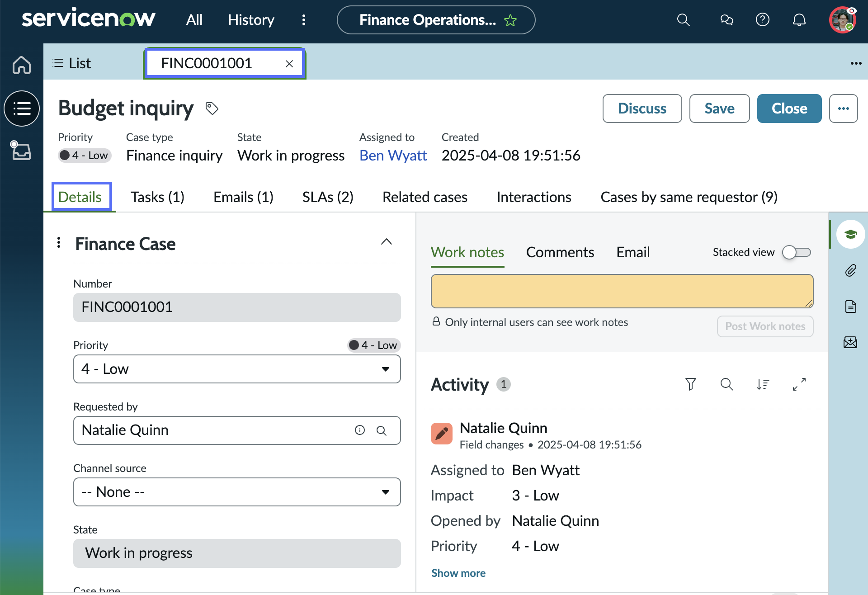The image size is (868, 595).
Task: Click the tag icon next to Budget inquiry
Action: pyautogui.click(x=212, y=109)
